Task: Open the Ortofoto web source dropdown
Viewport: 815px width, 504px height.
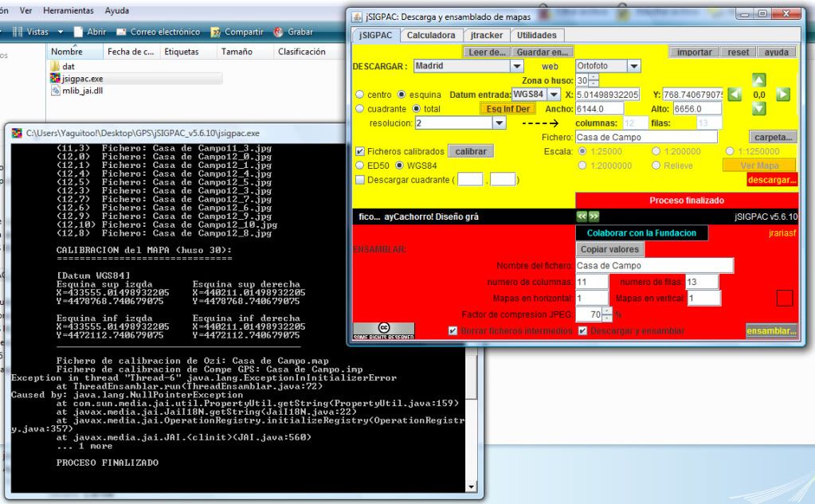Action: [633, 66]
